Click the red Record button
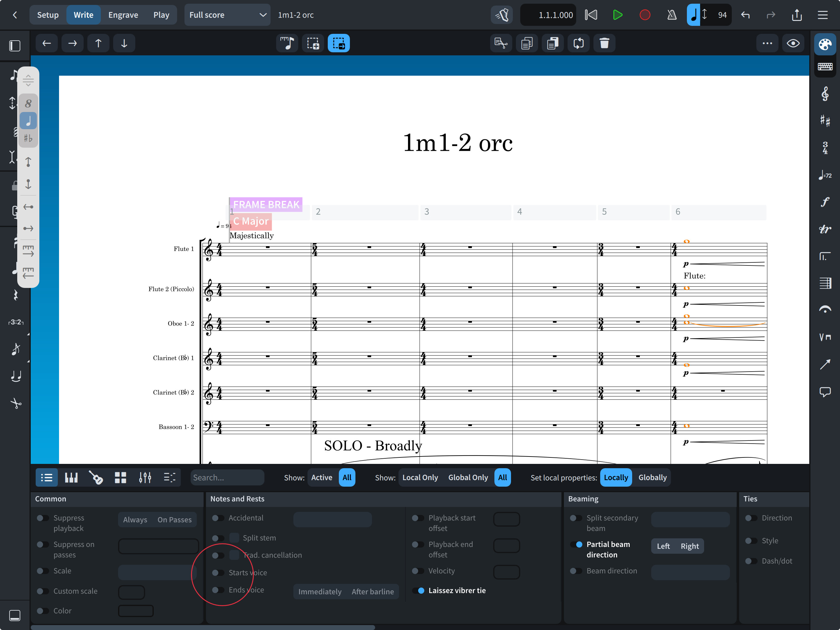 click(644, 15)
